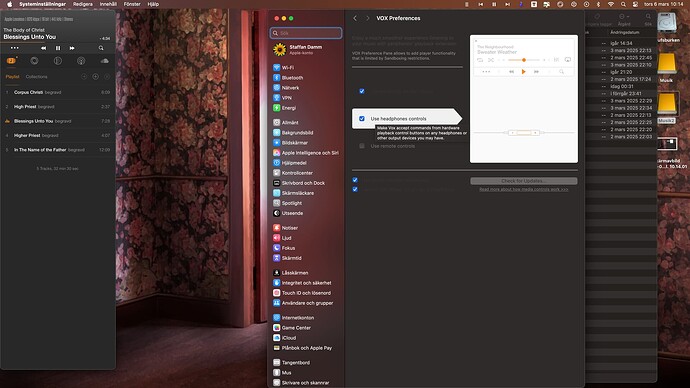Pause playback in the VOX player
This screenshot has height=388, width=690.
(58, 48)
